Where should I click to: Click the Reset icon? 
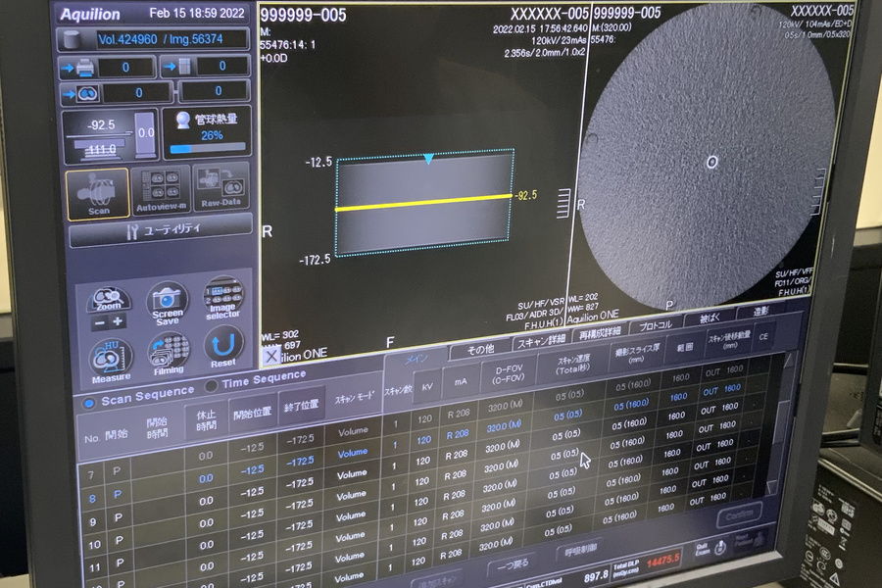coord(223,348)
